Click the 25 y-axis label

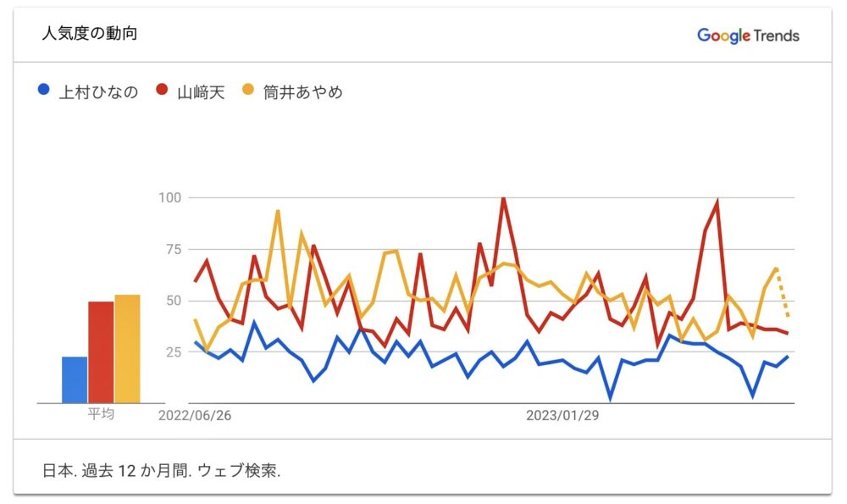[174, 352]
